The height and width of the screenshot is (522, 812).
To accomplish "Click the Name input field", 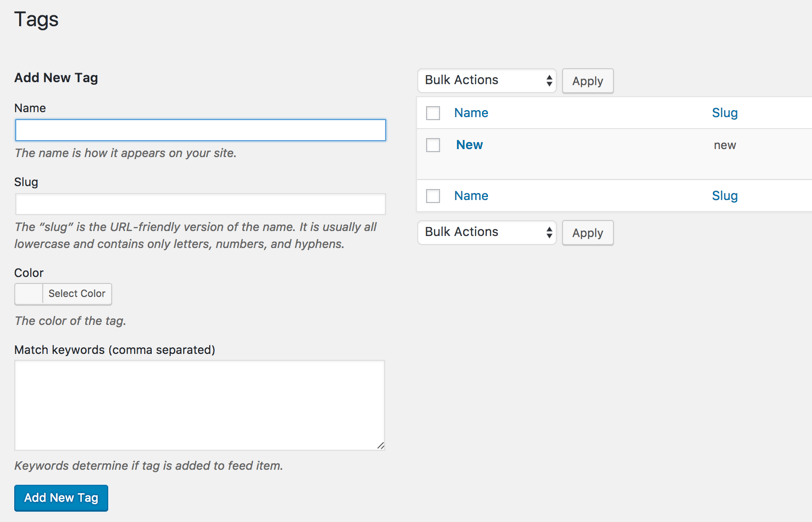I will [200, 130].
